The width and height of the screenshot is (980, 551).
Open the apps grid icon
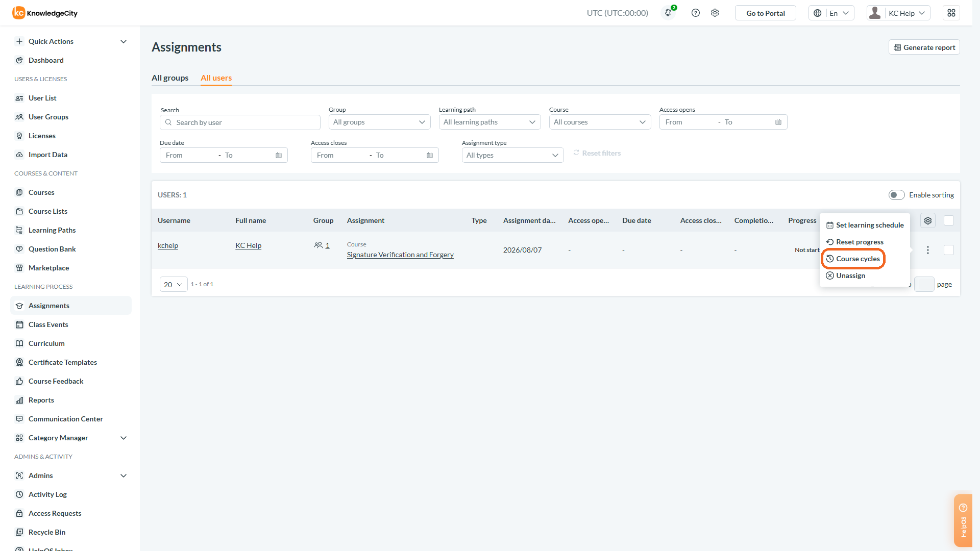coord(951,13)
